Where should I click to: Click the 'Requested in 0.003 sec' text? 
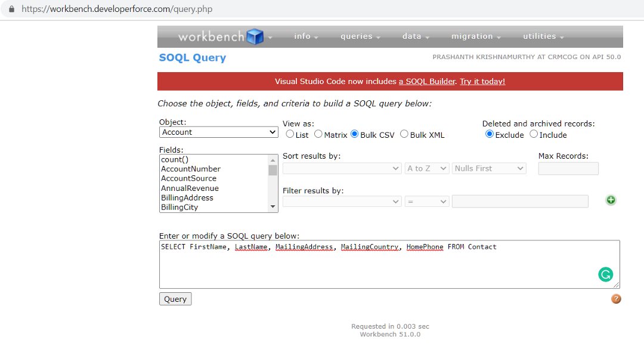(x=390, y=326)
